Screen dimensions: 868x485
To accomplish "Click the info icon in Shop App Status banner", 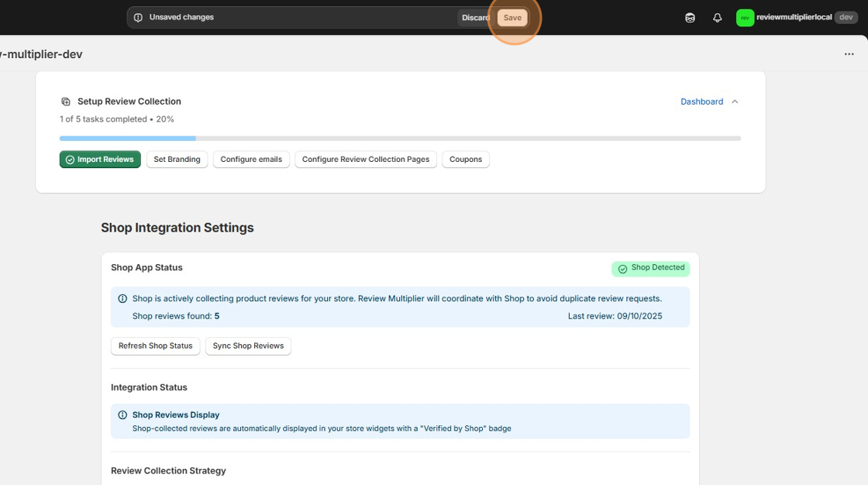I will [122, 298].
